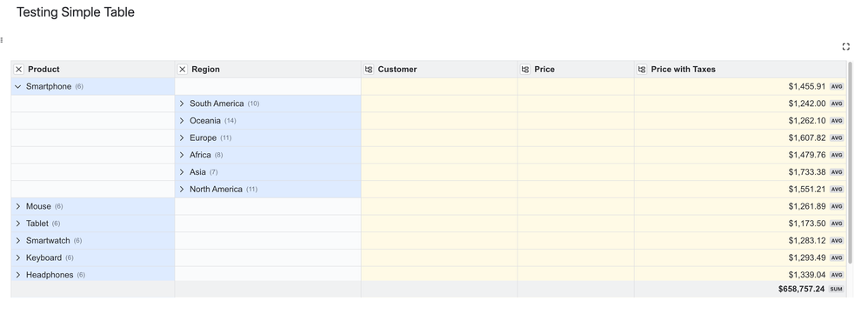
Task: Collapse the Smartphone group
Action: (x=18, y=86)
